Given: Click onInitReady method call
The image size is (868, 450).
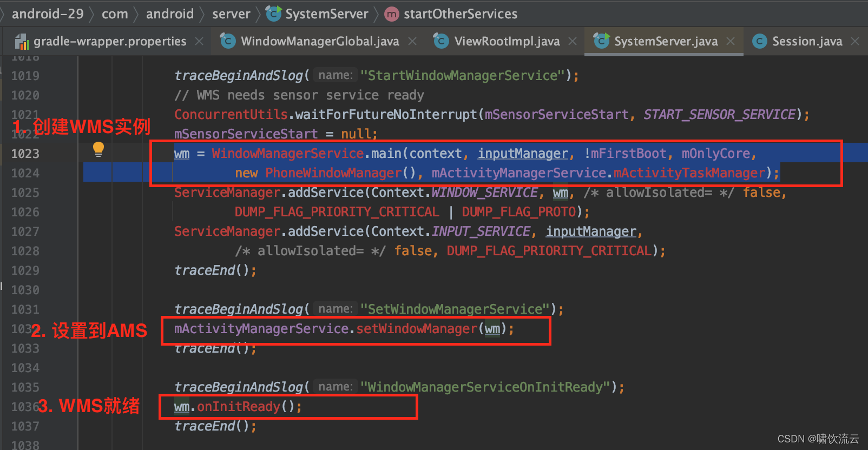Looking at the screenshot, I should click(x=239, y=407).
